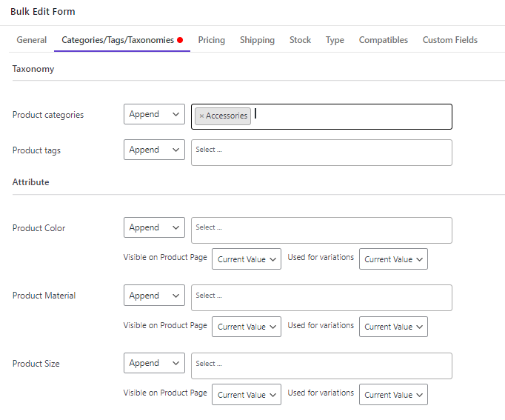
Task: Expand Product Material Used for variations dropdown
Action: tap(393, 327)
